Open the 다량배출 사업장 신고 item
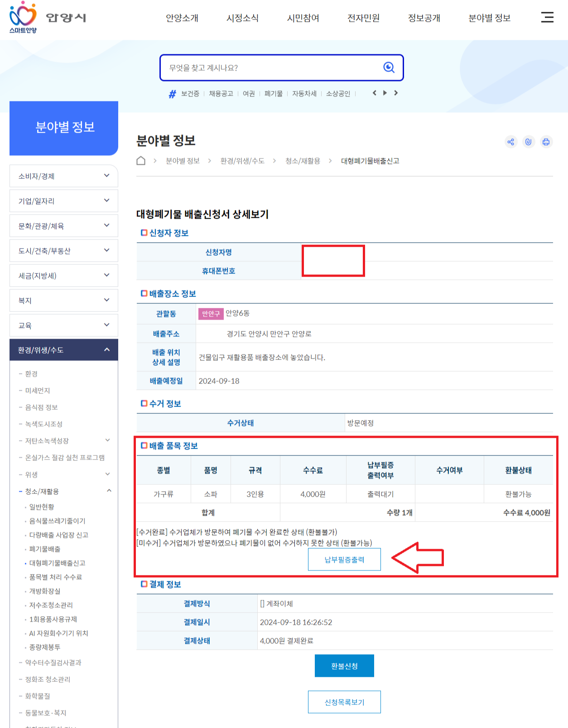Viewport: 568px width, 728px height. click(x=59, y=535)
